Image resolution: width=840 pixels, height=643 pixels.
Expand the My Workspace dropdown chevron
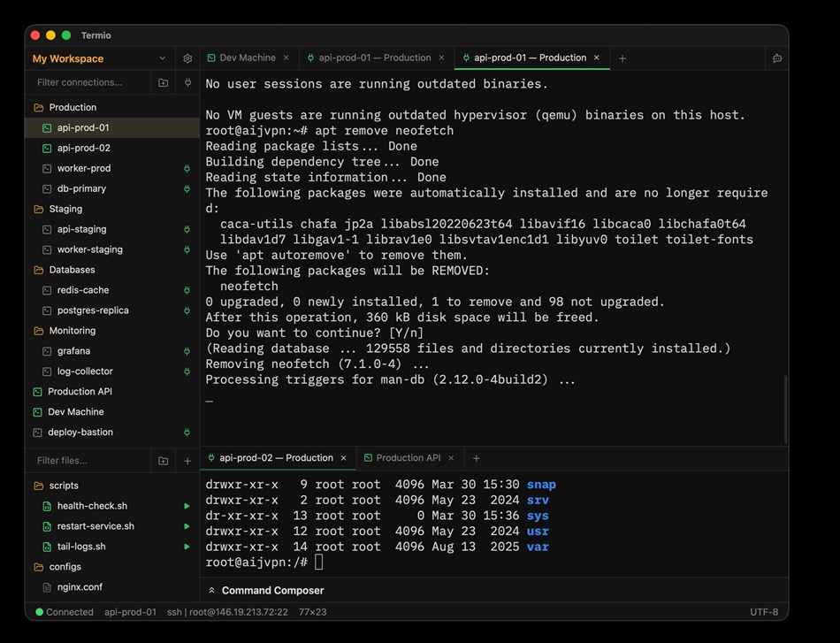tap(163, 58)
